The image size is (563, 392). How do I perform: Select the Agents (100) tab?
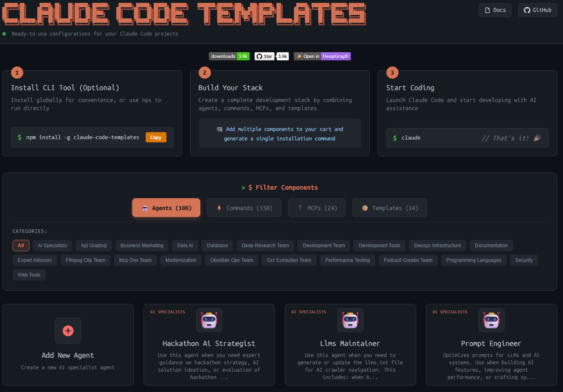(166, 208)
